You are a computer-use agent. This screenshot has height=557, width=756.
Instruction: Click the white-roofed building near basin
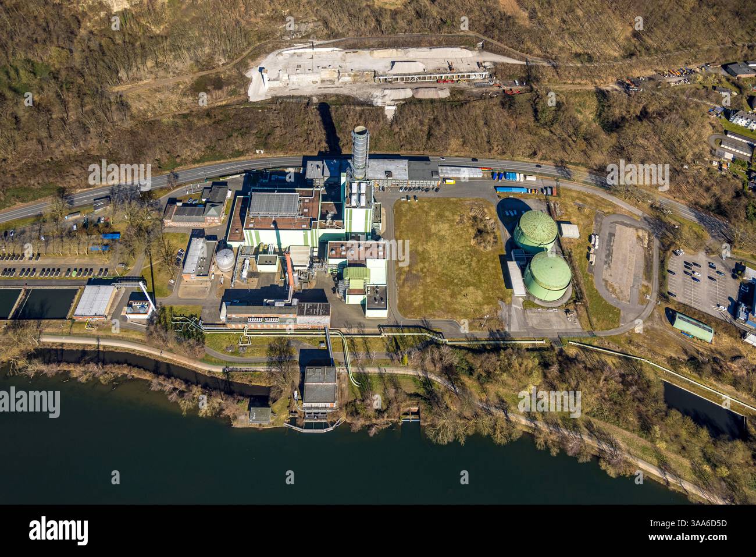(94, 301)
